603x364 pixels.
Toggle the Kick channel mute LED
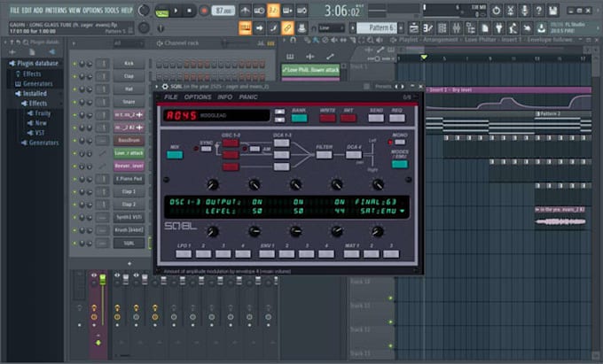74,64
